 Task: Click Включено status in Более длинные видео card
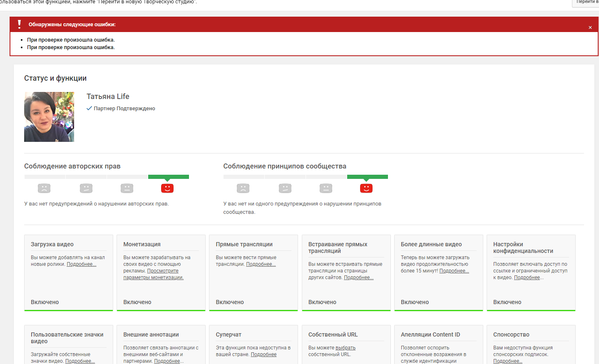coord(415,302)
